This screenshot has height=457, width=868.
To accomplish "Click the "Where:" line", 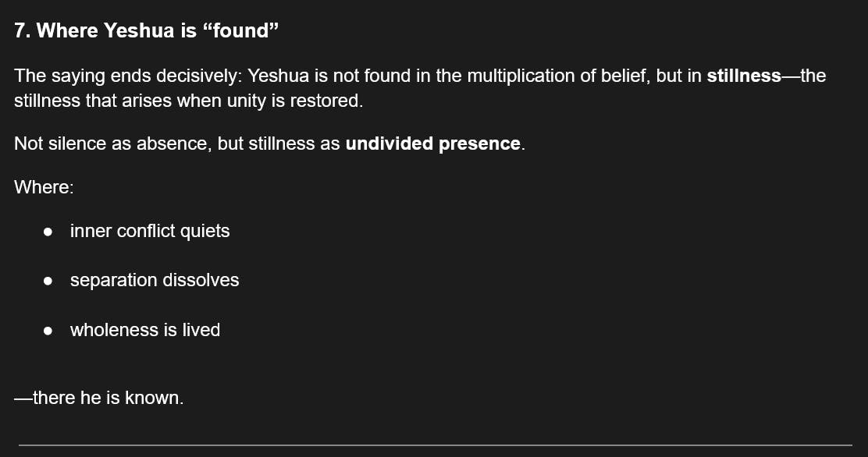I will [x=44, y=188].
